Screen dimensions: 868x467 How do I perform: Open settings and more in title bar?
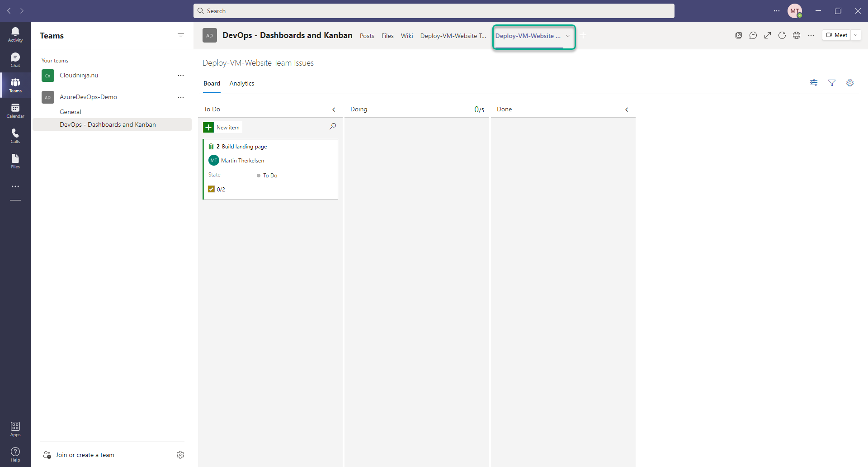[x=777, y=11]
